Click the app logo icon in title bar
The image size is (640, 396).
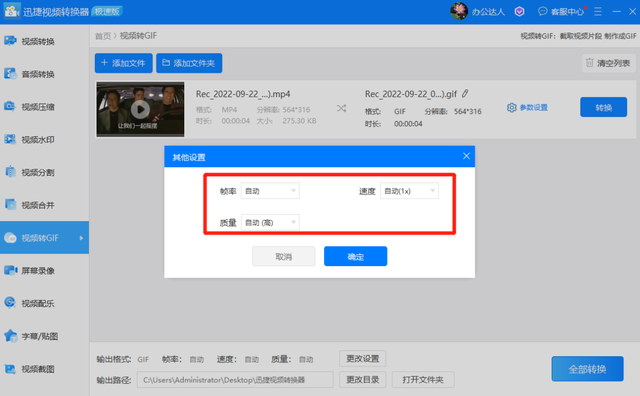[12, 11]
